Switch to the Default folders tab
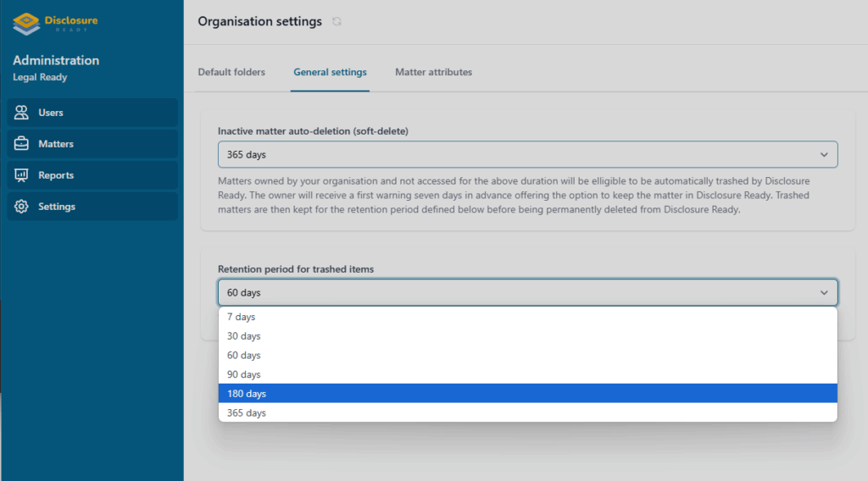Screen dimensions: 868x481 [231, 72]
